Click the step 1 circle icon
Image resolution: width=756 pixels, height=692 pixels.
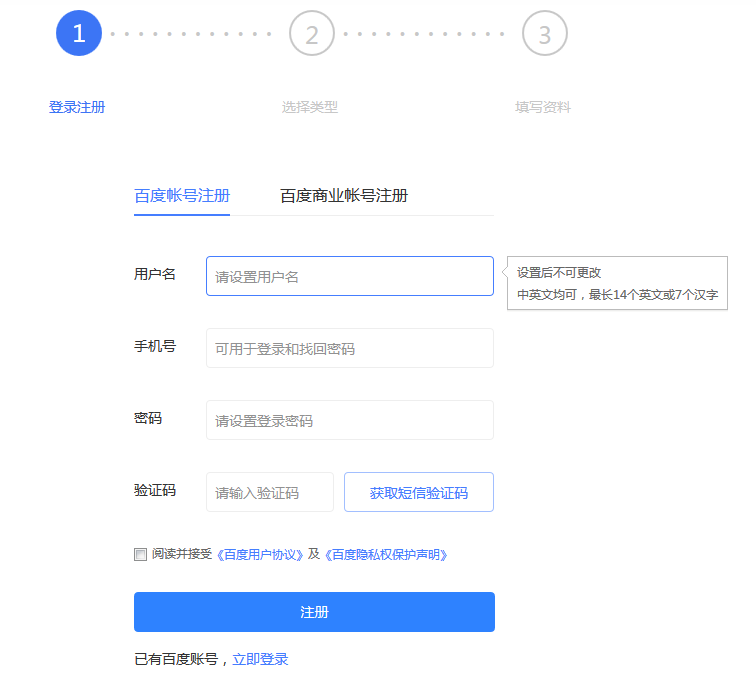coord(79,34)
